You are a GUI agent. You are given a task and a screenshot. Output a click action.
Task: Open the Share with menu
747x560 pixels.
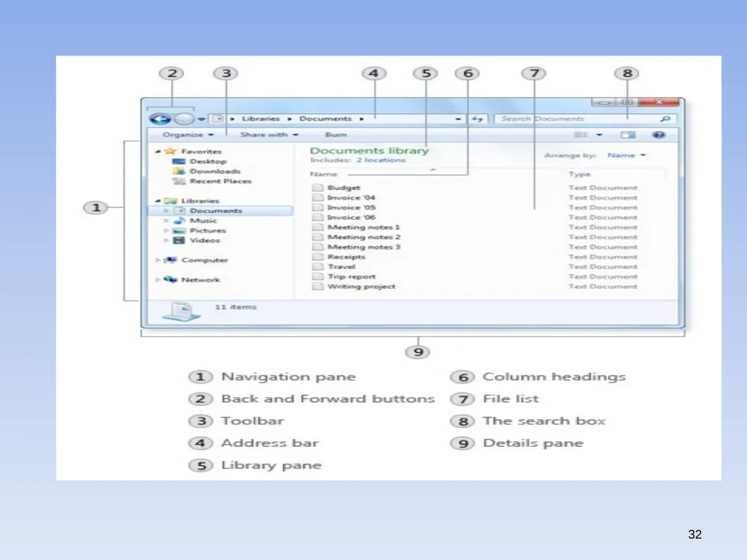coord(269,135)
